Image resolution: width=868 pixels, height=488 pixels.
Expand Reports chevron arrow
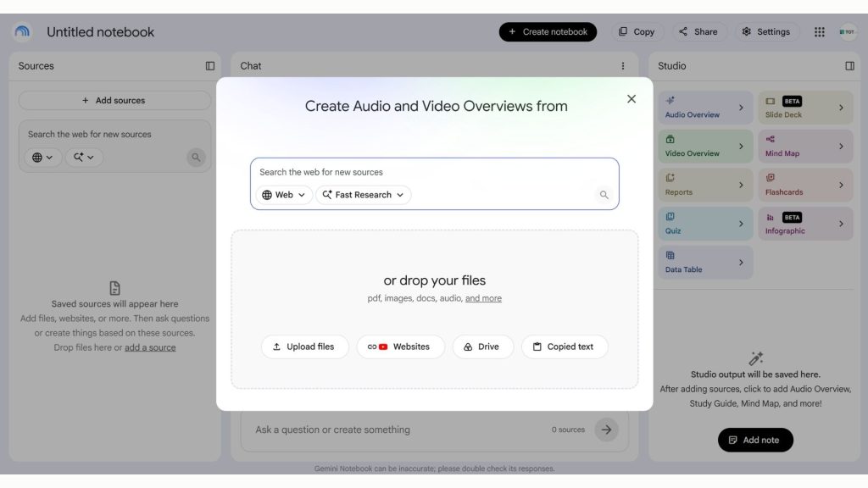(x=741, y=185)
